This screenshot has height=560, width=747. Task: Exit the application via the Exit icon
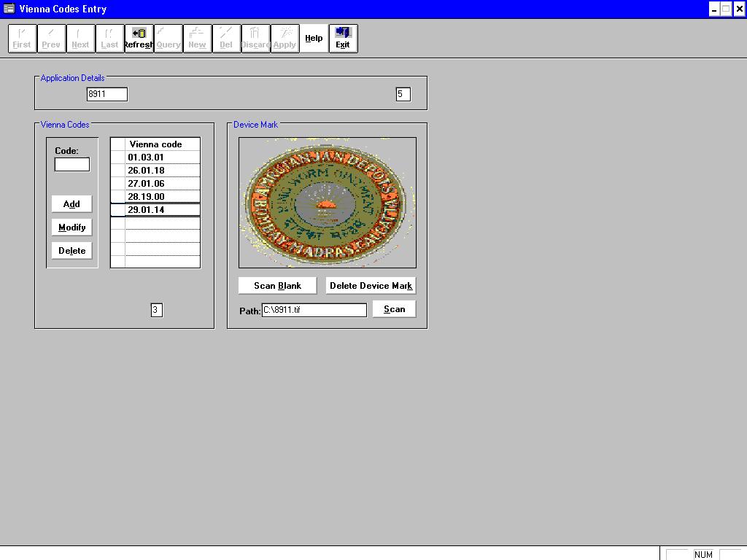click(343, 38)
